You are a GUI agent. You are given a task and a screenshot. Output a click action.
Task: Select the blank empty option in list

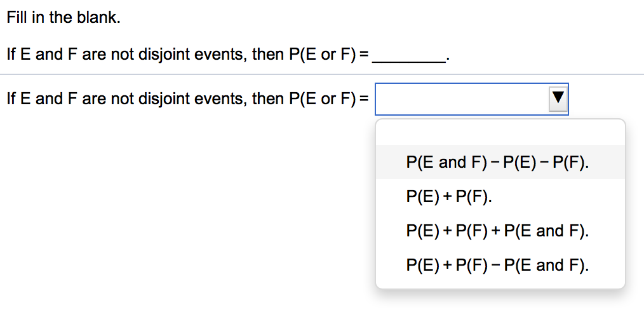tap(500, 133)
